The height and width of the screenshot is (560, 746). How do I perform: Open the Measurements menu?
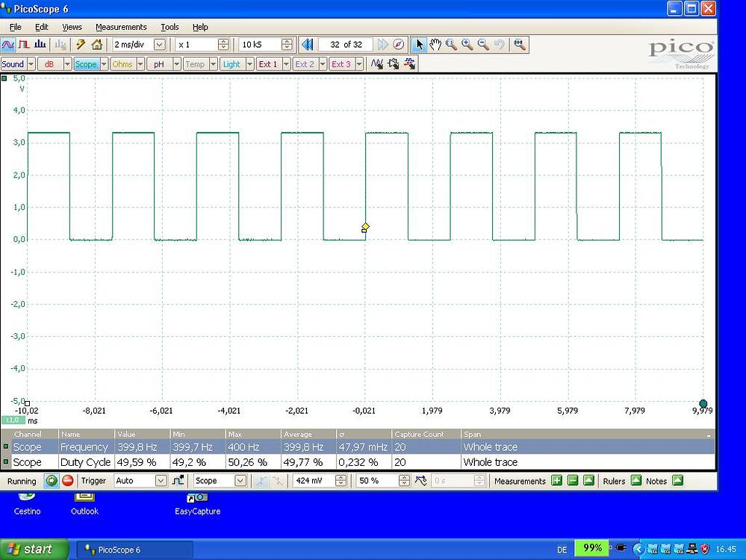121,27
